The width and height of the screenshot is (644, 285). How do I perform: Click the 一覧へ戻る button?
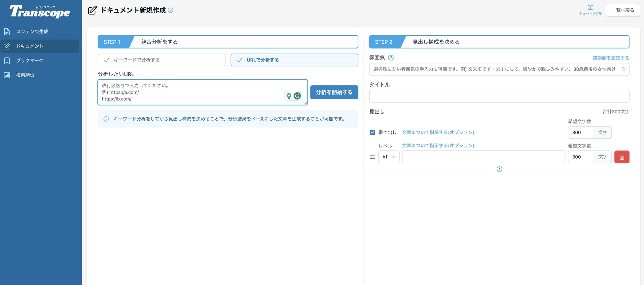[x=623, y=10]
